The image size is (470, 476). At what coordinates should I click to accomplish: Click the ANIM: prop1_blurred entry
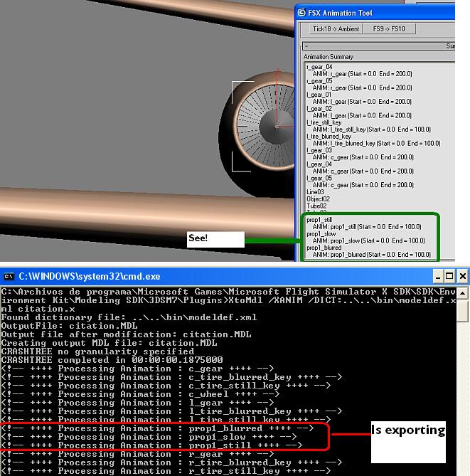pyautogui.click(x=372, y=255)
